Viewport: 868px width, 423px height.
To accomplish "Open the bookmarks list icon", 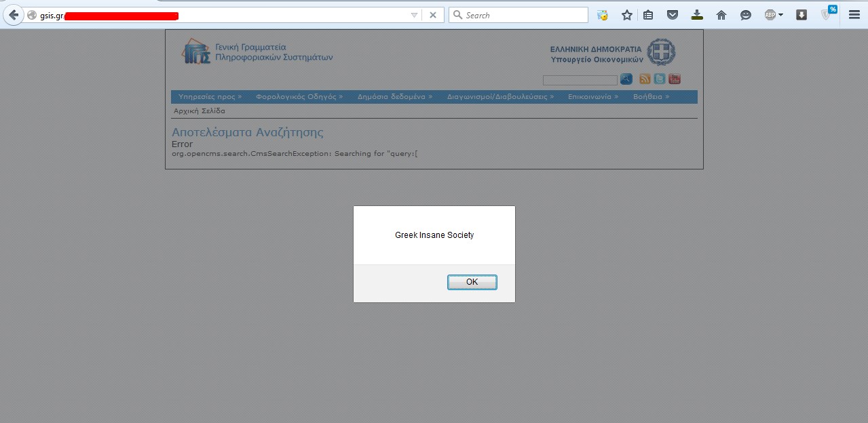I will (x=648, y=15).
